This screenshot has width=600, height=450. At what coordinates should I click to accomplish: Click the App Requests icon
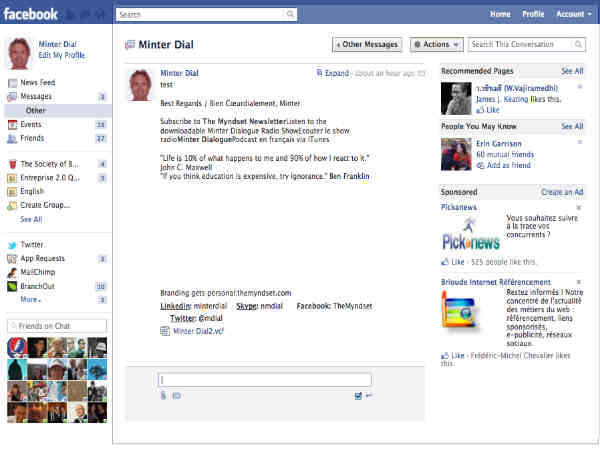coord(12,259)
